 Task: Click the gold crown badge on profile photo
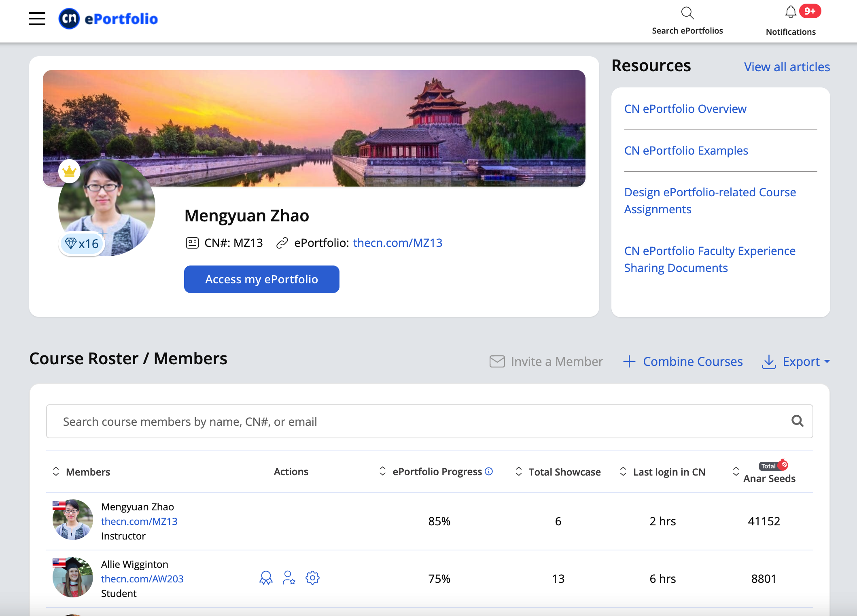pyautogui.click(x=70, y=172)
